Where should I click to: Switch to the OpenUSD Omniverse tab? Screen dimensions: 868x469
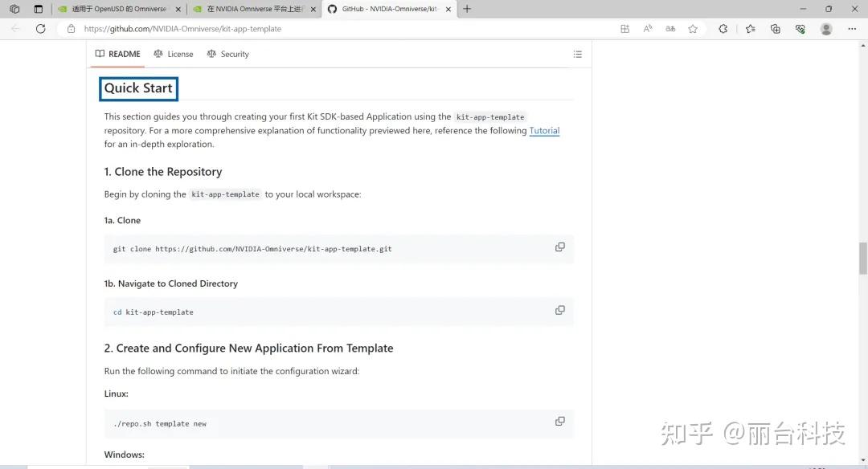tap(118, 9)
